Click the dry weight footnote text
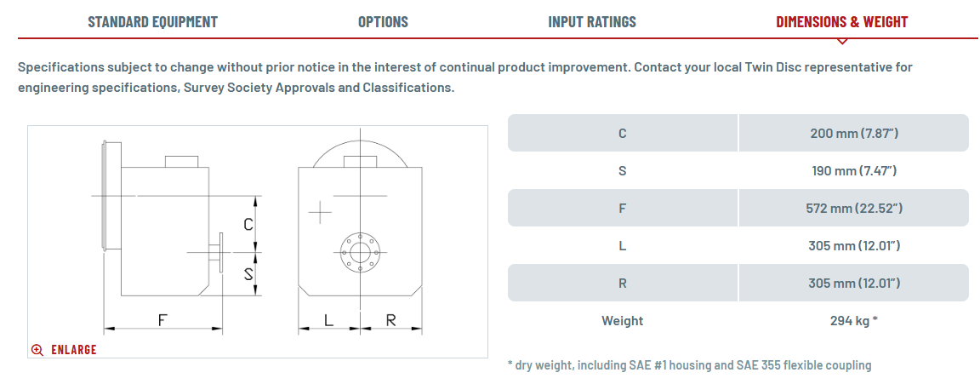The height and width of the screenshot is (384, 980). coord(689,365)
